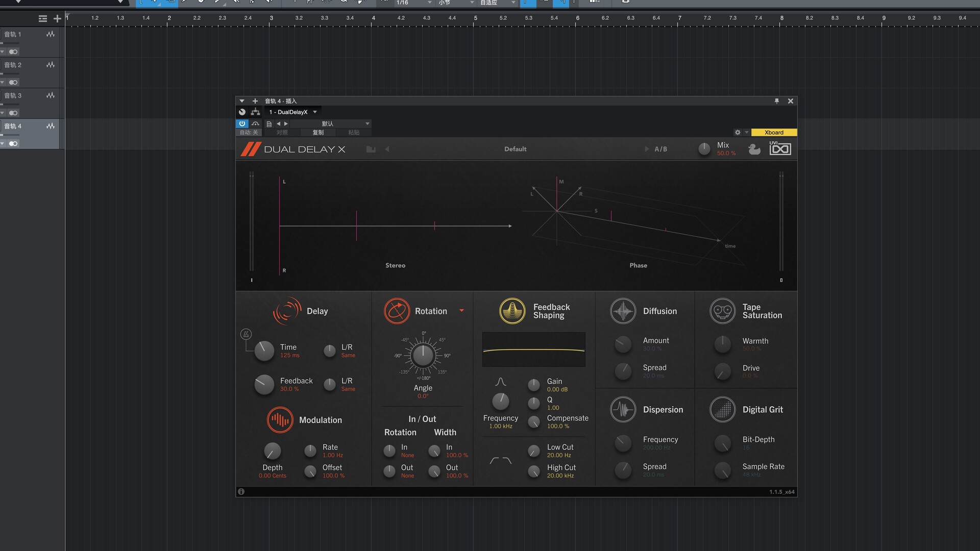Expand 音轨 1 track triangle
This screenshot has width=980, height=551.
[3, 52]
